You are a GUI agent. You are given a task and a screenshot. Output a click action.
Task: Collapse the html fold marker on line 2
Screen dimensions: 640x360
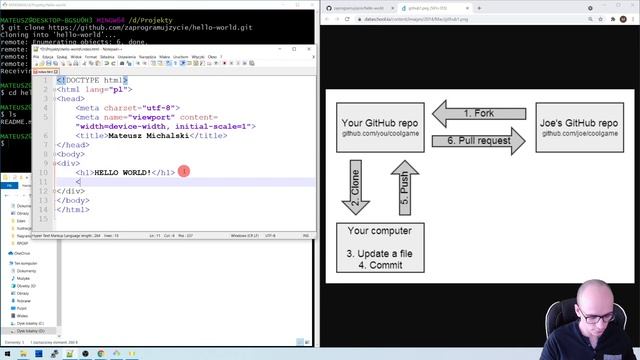click(54, 90)
